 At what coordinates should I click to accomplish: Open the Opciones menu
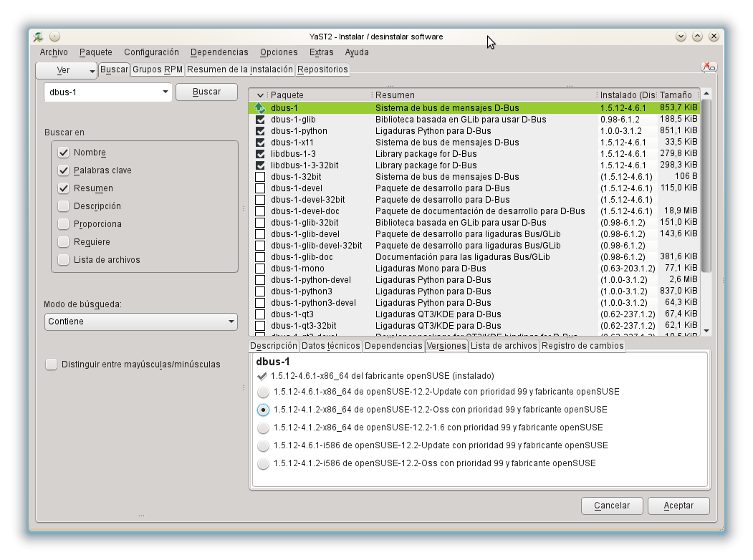(279, 52)
